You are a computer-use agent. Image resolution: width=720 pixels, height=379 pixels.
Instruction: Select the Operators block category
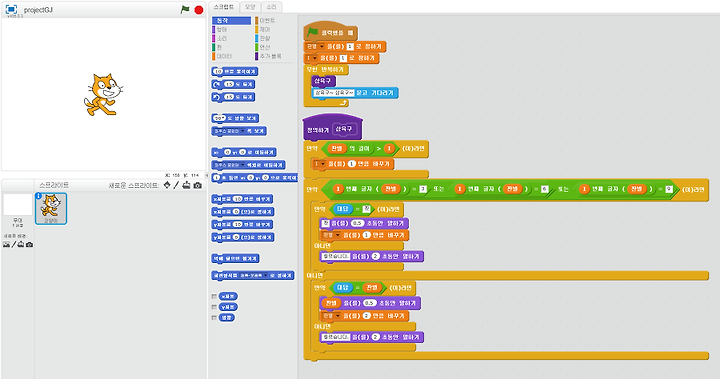pyautogui.click(x=274, y=47)
